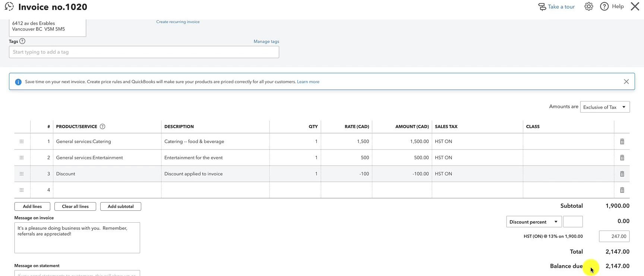Viewport: 644px width, 276px height.
Task: Remove the Discount line via trash icon
Action: (622, 174)
